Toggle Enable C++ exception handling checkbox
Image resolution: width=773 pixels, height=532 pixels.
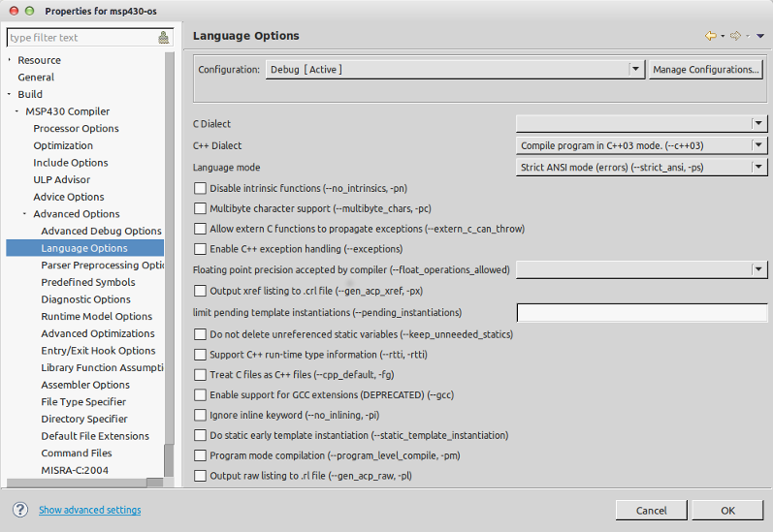(x=200, y=249)
